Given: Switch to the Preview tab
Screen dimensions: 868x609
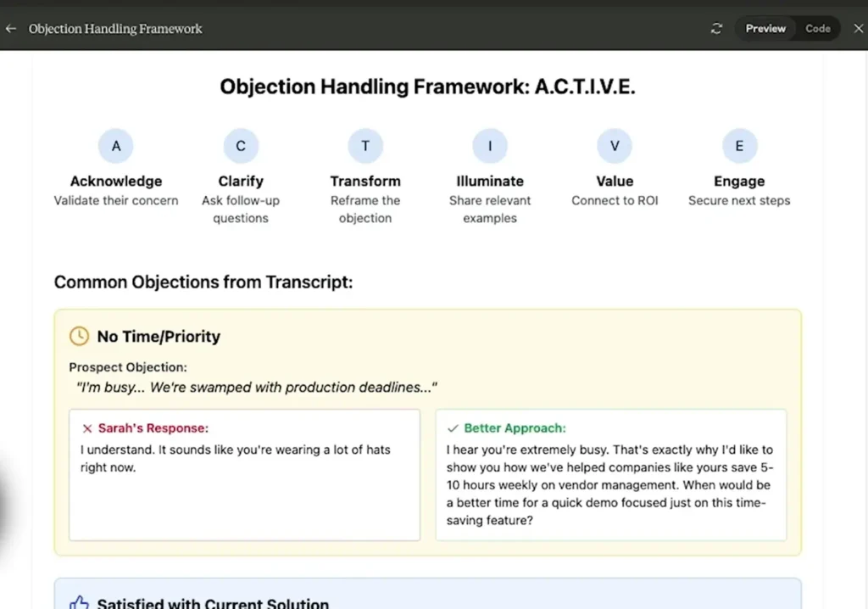Looking at the screenshot, I should [x=765, y=28].
